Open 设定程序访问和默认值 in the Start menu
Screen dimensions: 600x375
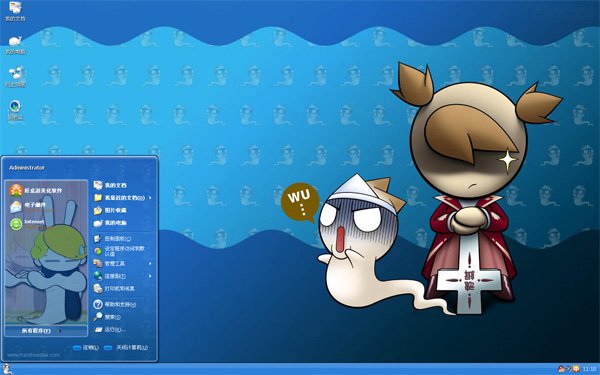120,251
